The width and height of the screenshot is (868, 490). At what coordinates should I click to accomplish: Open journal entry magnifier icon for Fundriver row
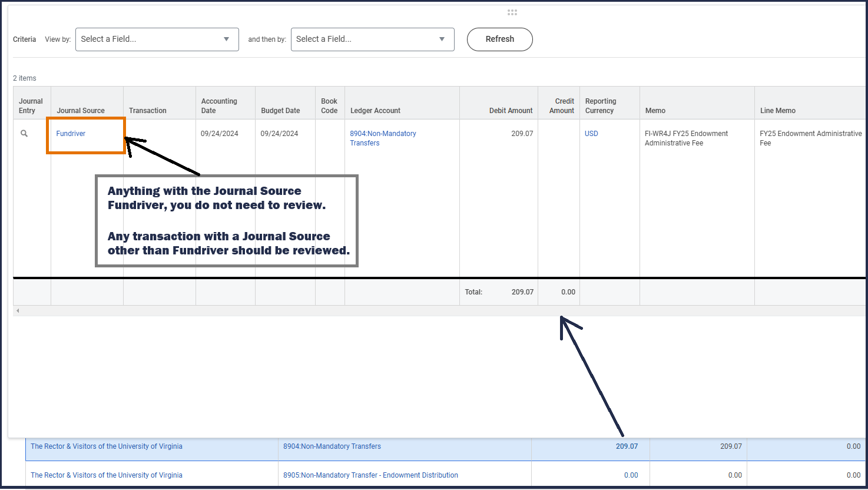24,134
